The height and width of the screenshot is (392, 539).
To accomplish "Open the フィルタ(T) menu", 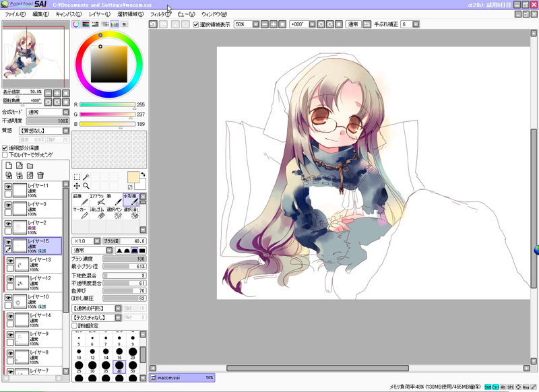I will 160,14.
